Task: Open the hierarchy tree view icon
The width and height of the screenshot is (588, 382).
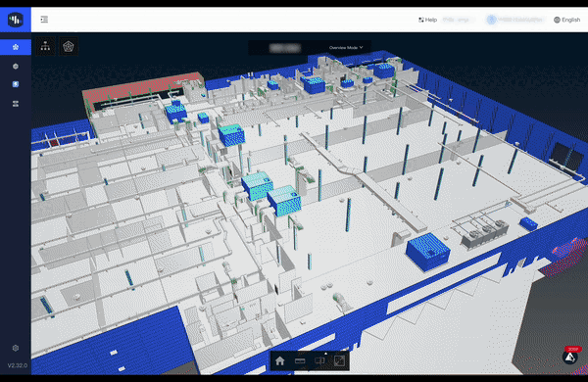Action: [45, 46]
